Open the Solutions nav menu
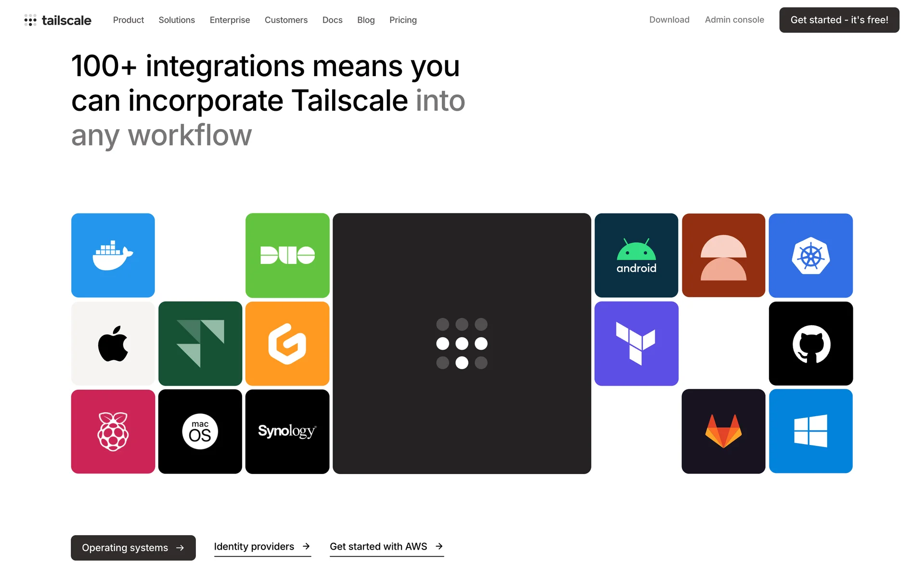 point(177,20)
